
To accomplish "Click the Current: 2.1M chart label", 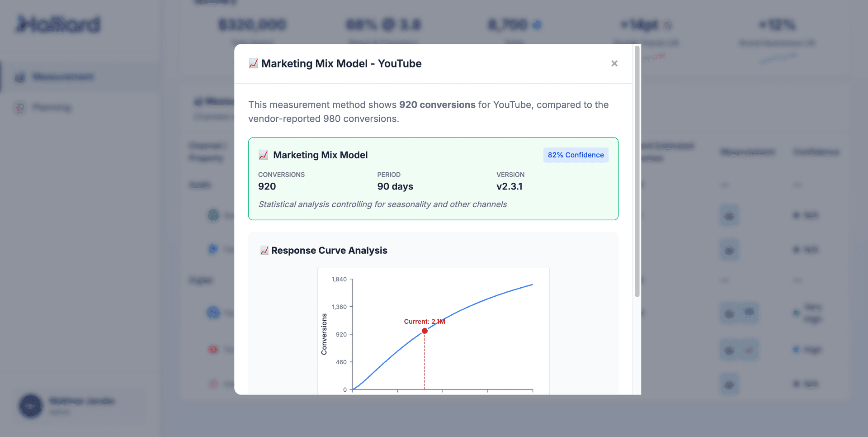I will tap(424, 322).
